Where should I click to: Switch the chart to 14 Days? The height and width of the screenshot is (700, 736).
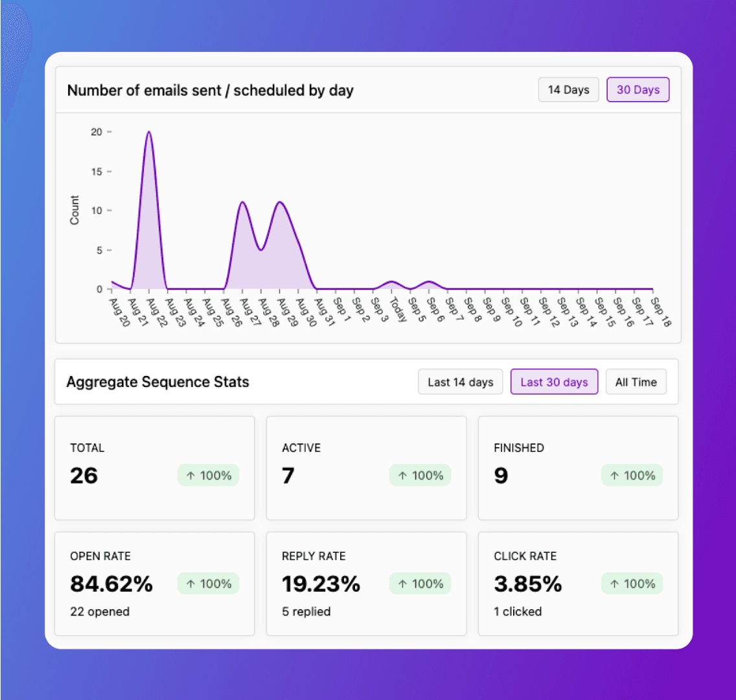point(568,89)
